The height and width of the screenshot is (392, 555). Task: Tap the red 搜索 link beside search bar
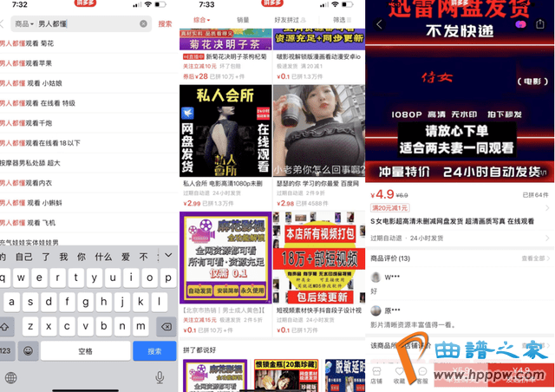[165, 23]
